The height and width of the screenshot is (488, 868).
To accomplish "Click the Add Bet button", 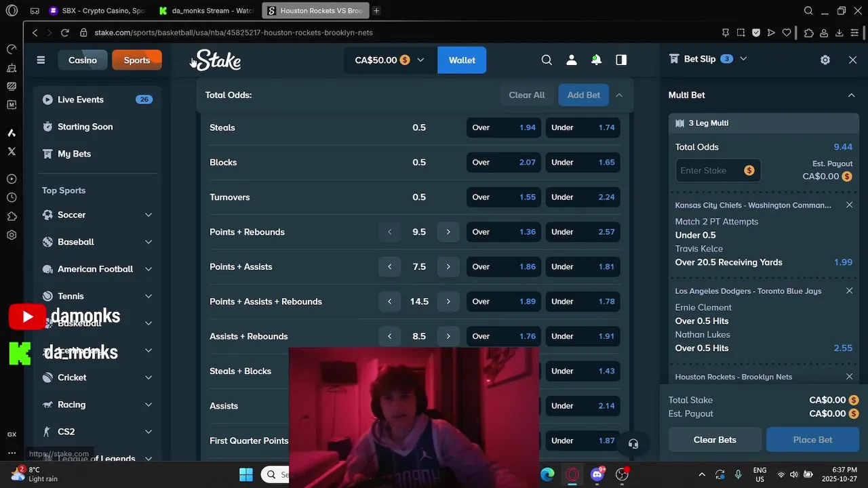I will (583, 95).
